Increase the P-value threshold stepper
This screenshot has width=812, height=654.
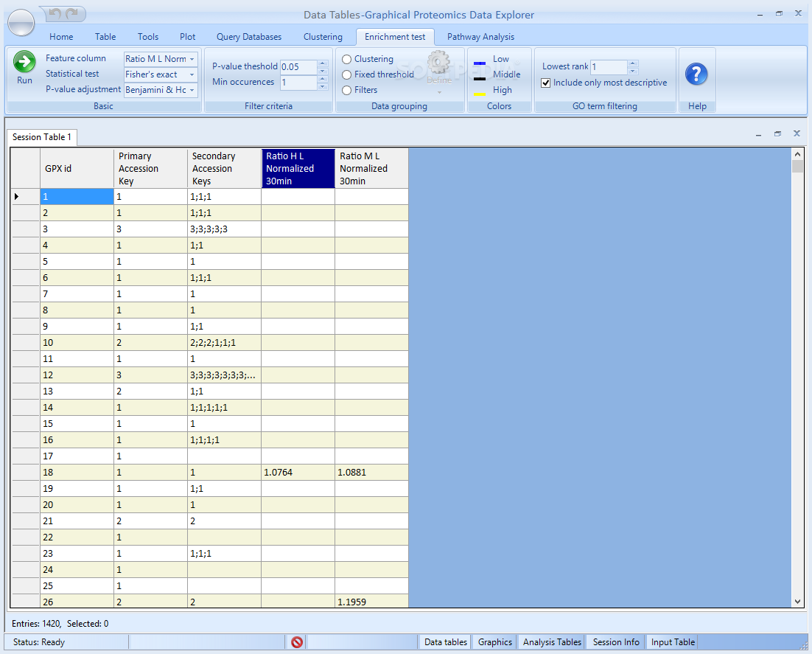(323, 63)
